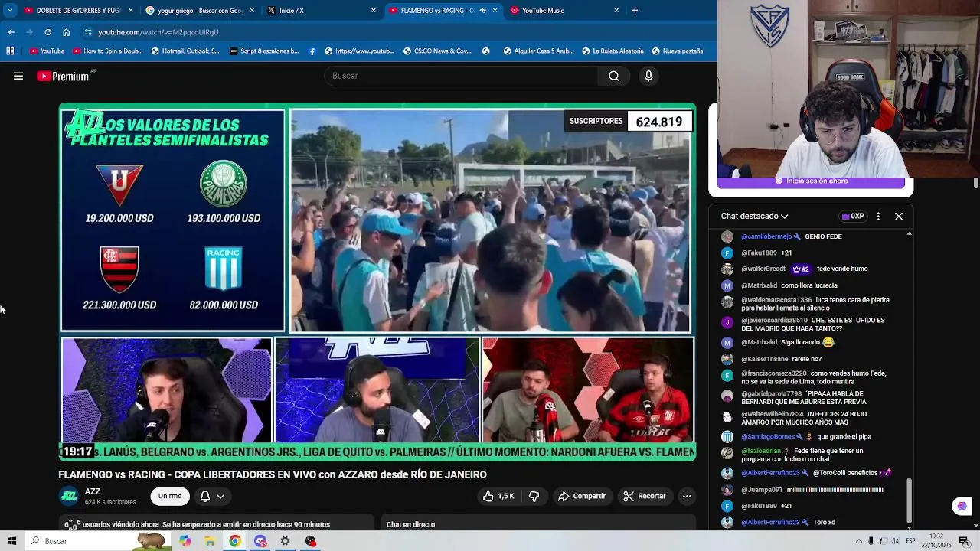Open browser home page icon
The width and height of the screenshot is (980, 551).
pos(66,32)
